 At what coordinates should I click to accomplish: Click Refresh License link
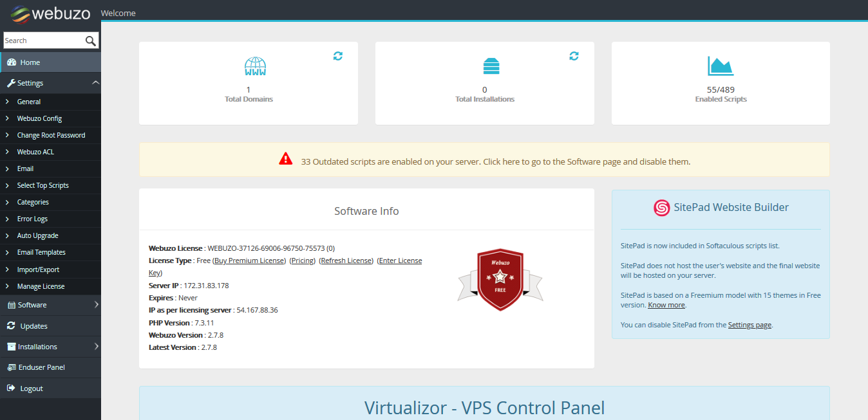tap(346, 260)
